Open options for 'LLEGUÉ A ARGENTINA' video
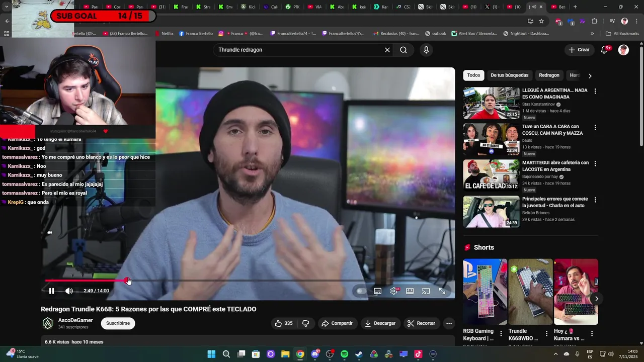 595,92
